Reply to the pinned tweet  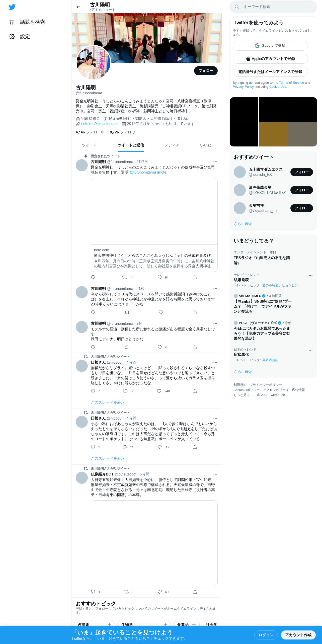point(93,277)
